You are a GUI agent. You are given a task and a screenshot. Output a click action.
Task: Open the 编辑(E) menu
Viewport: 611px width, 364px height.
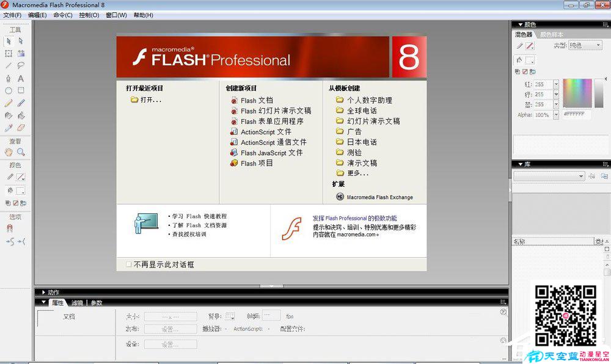37,15
